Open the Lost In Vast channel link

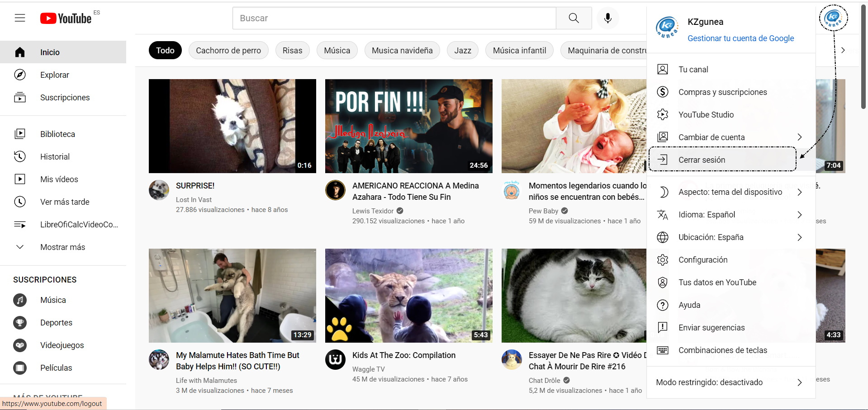[194, 199]
